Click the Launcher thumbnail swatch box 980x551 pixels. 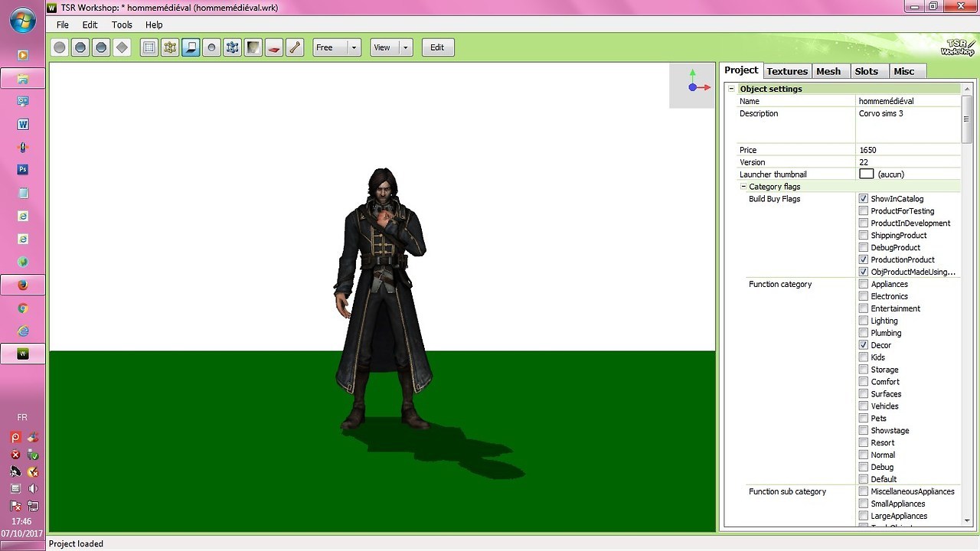pos(866,174)
